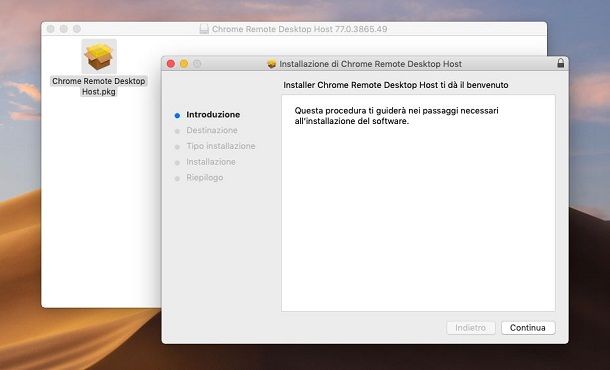Viewport: 610px width, 370px height.
Task: Select the Chrome Remote Desktop Host.pkg package icon
Action: click(99, 56)
